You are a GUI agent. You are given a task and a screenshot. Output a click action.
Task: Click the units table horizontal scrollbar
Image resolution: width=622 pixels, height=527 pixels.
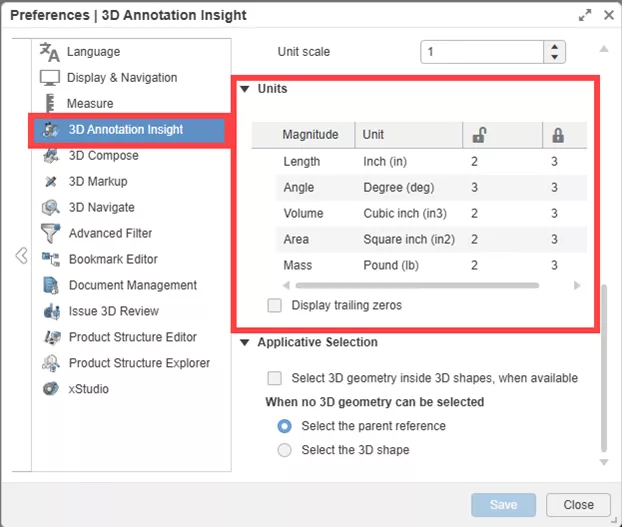tap(417, 286)
